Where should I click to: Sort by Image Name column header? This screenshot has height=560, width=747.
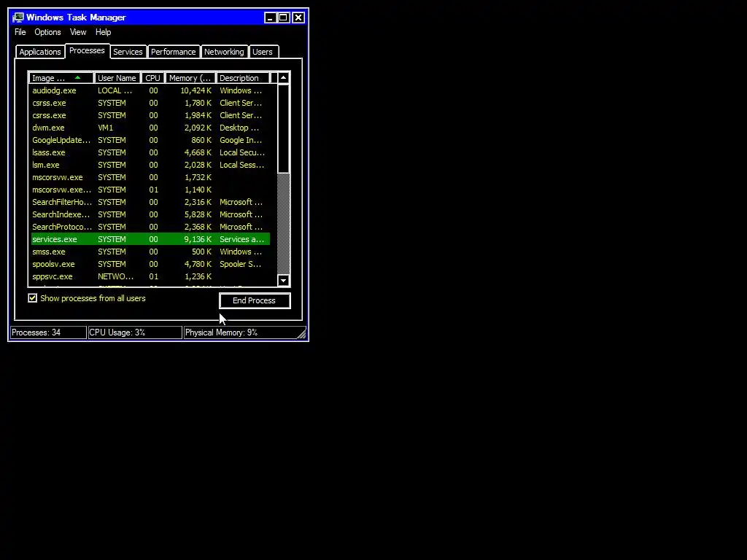pyautogui.click(x=61, y=78)
